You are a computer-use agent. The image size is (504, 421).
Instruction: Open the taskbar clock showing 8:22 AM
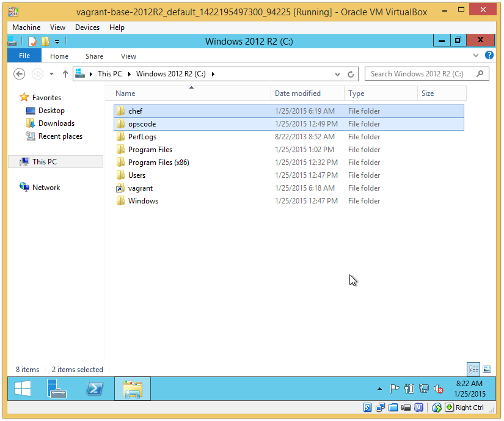coord(469,389)
